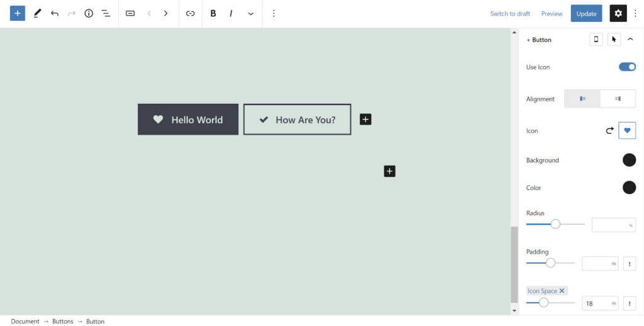Image resolution: width=644 pixels, height=326 pixels.
Task: Open the block inserter plus button
Action: [17, 13]
